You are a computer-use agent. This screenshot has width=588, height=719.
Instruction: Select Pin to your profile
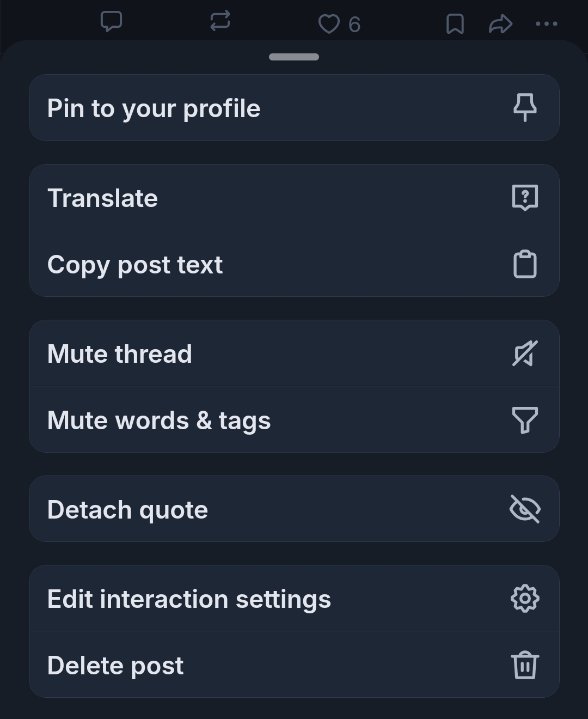154,108
